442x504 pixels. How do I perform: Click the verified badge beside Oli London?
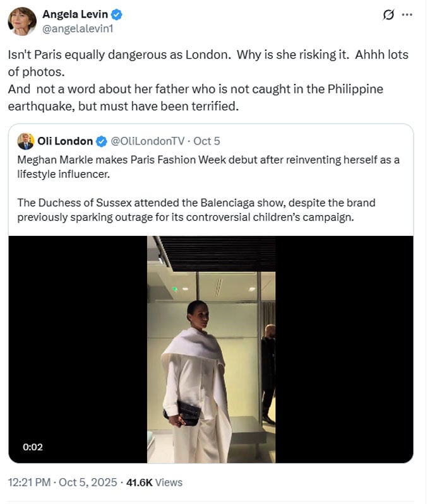[101, 141]
